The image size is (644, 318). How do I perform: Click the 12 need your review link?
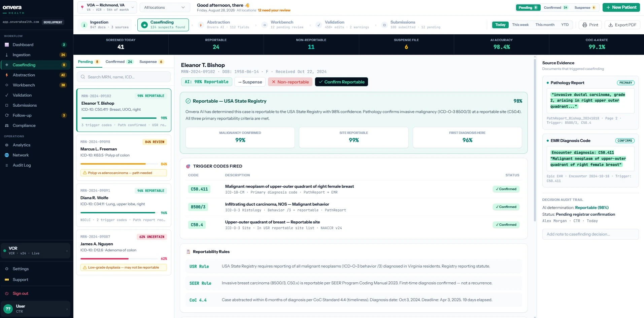(x=274, y=10)
